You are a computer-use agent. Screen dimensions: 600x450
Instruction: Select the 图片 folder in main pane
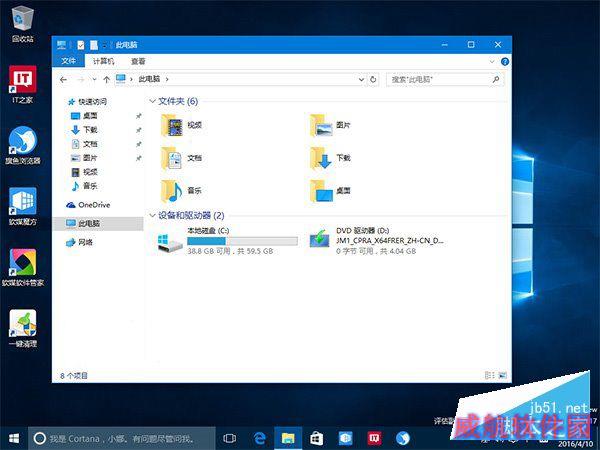(330, 125)
